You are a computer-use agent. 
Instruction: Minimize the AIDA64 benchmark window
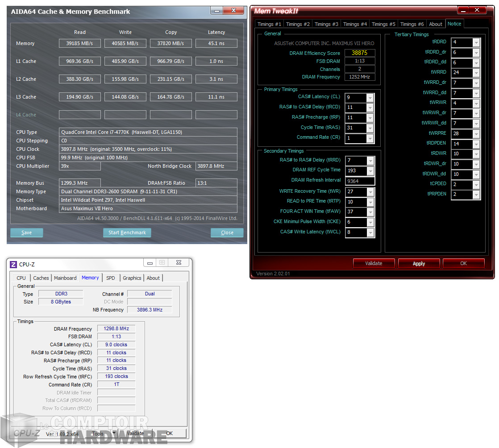click(x=217, y=11)
